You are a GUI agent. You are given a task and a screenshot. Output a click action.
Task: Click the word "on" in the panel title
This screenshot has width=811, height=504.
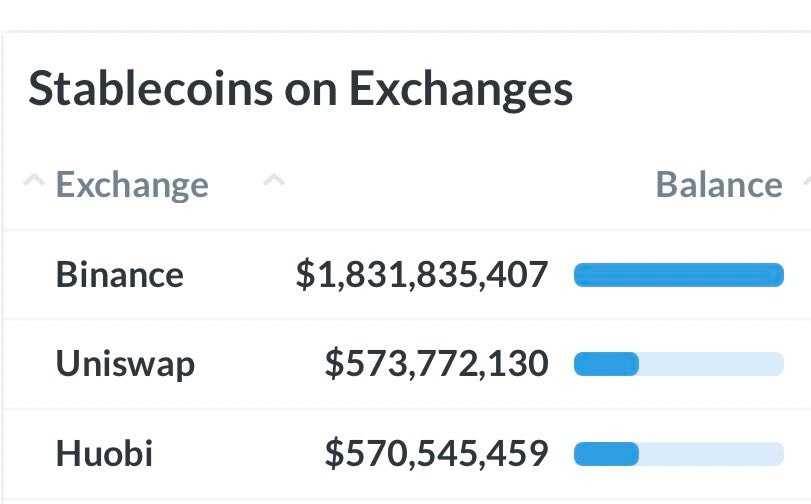311,92
